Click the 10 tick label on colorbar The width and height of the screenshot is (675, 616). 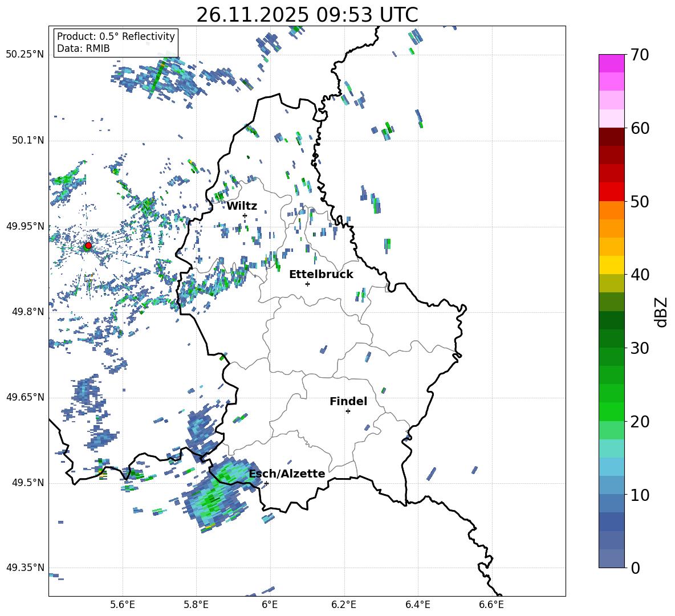(x=640, y=495)
